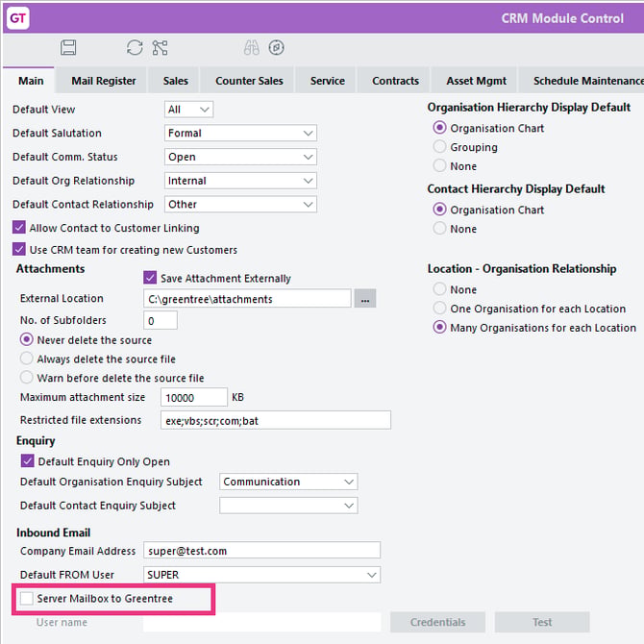Screen dimensions: 644x644
Task: Select Never delete the source option
Action: [27, 339]
